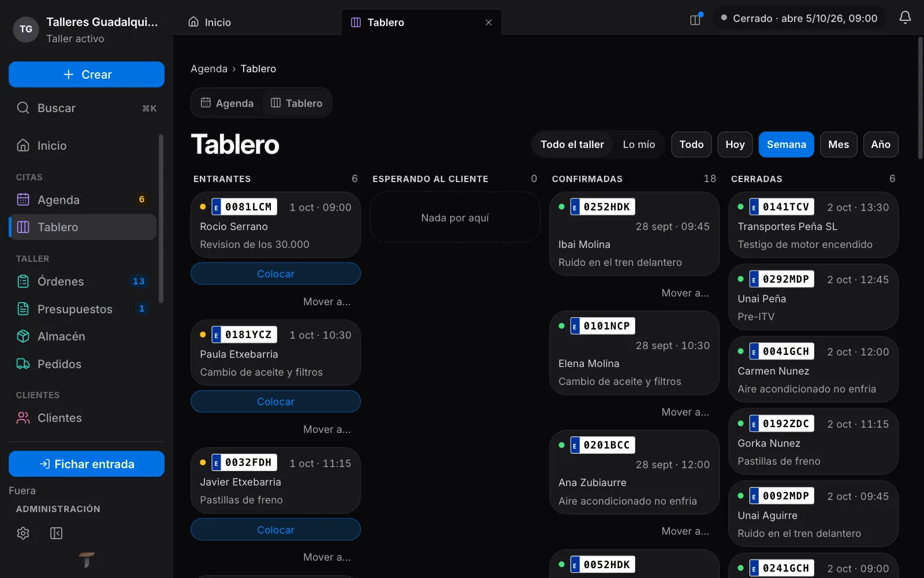Open Mover a... for Rocio Serrano

tap(327, 302)
